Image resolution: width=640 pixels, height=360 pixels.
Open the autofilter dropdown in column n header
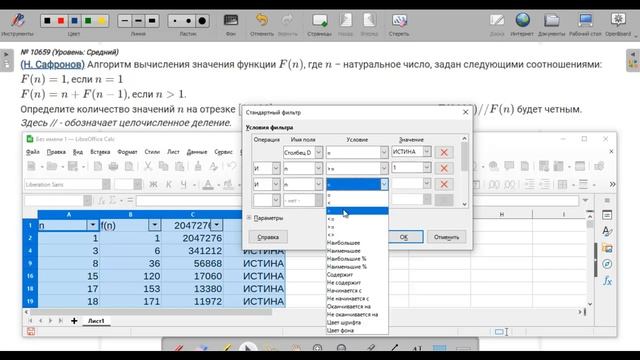click(93, 225)
